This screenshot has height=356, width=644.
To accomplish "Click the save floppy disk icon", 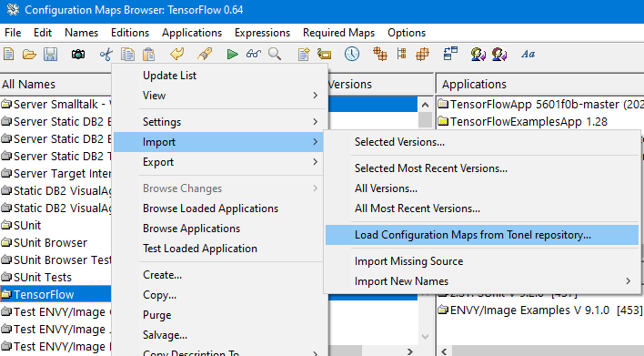I will [51, 55].
